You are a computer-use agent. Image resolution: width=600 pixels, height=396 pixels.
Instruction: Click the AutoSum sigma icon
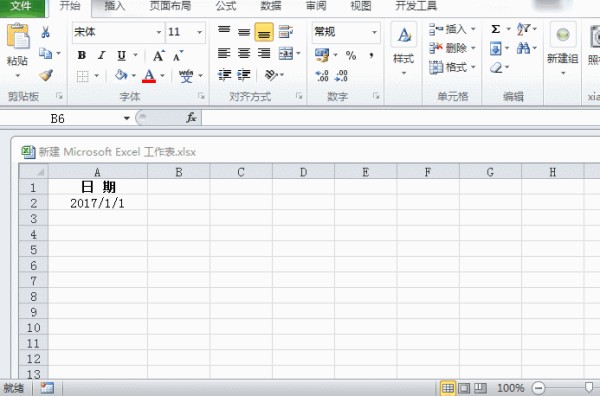click(496, 29)
